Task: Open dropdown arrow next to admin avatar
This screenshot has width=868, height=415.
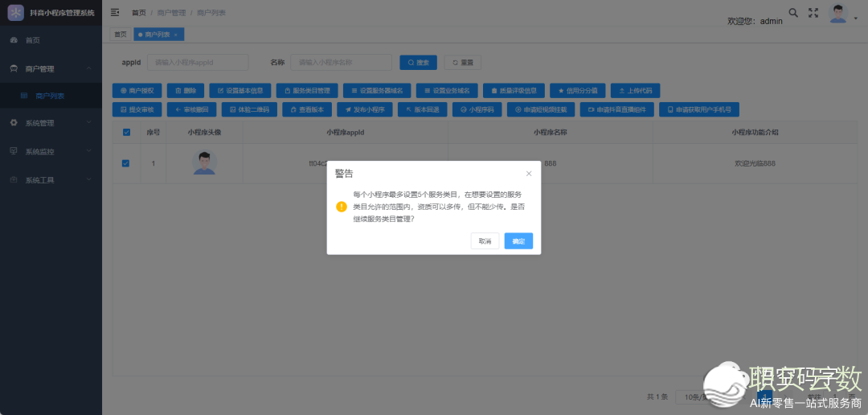Action: (857, 18)
